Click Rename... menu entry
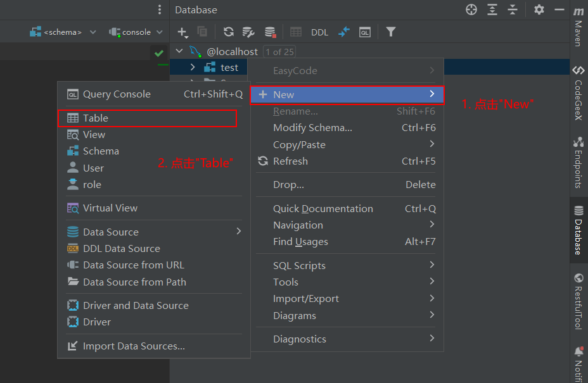Screen dimensions: 588x383 pos(347,111)
